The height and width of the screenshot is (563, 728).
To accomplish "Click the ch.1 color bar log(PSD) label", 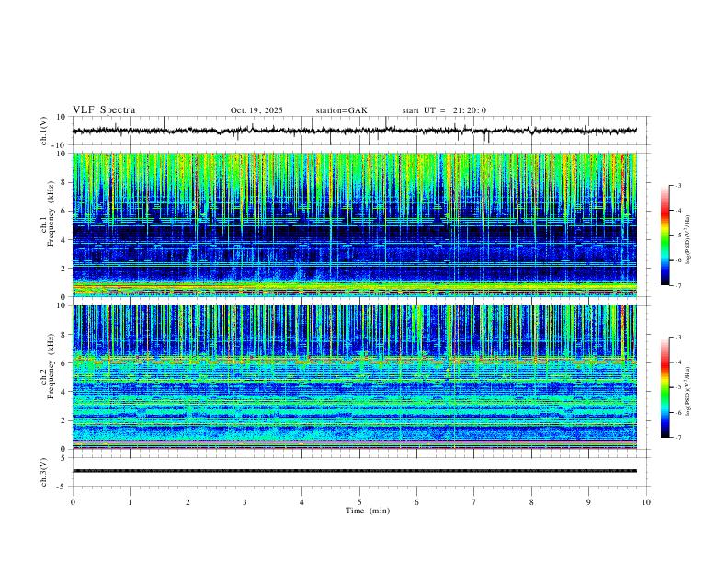I will tap(688, 240).
